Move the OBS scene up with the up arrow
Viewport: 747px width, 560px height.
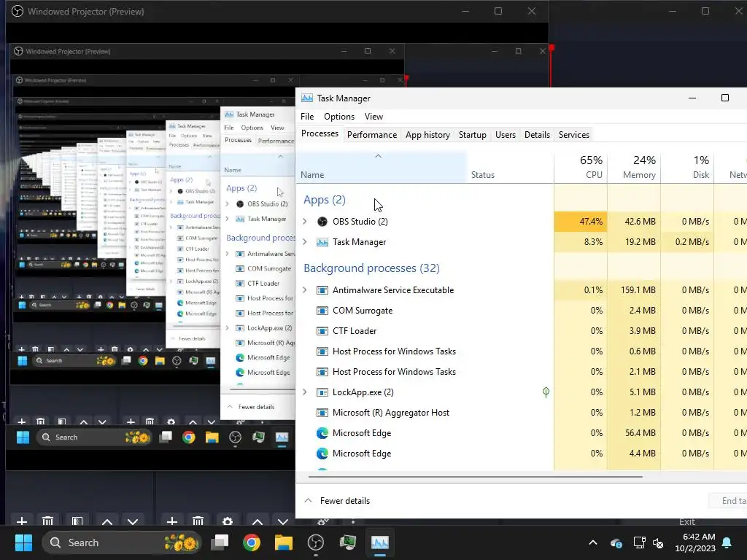[107, 521]
